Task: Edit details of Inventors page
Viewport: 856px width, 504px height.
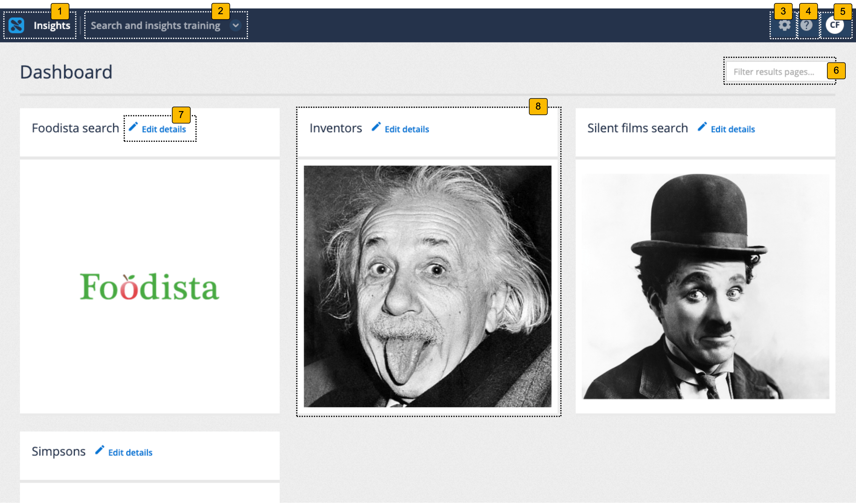Action: click(407, 129)
